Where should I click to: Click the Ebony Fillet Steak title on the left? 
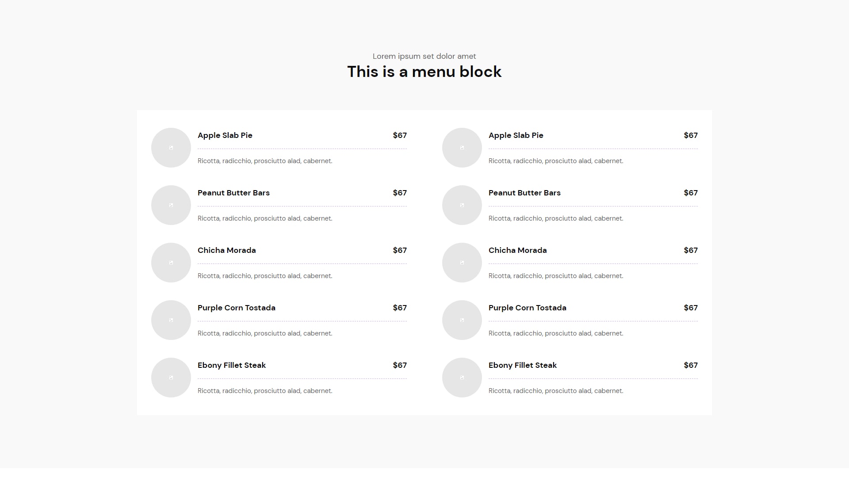(x=232, y=365)
